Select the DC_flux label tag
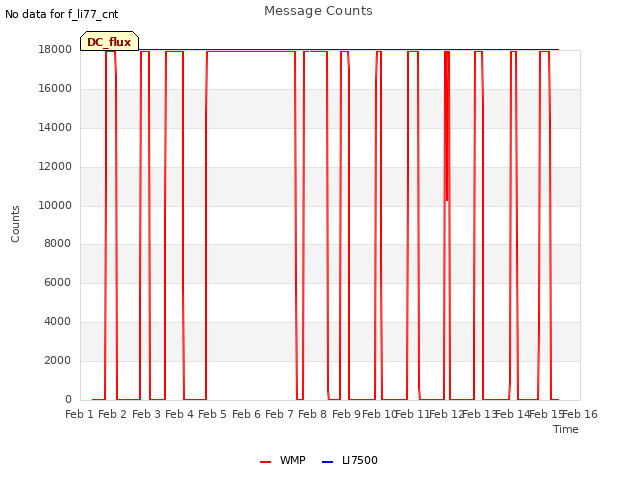Image resolution: width=640 pixels, height=480 pixels. coord(109,41)
